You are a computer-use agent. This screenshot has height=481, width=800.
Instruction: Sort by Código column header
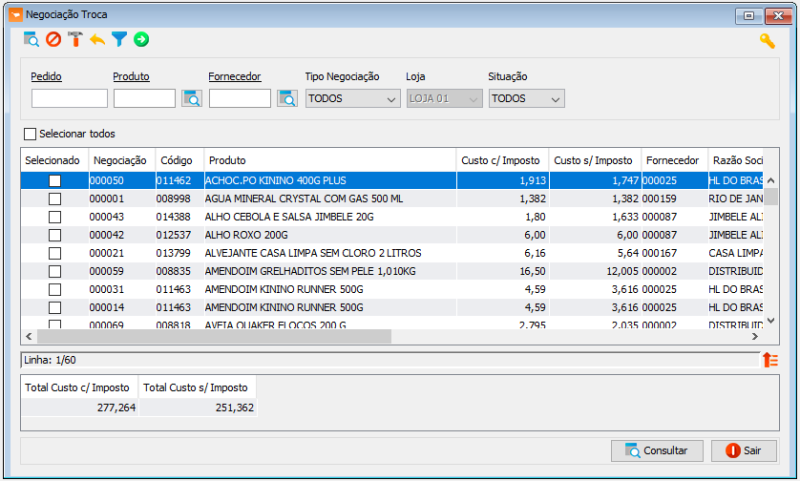point(180,160)
